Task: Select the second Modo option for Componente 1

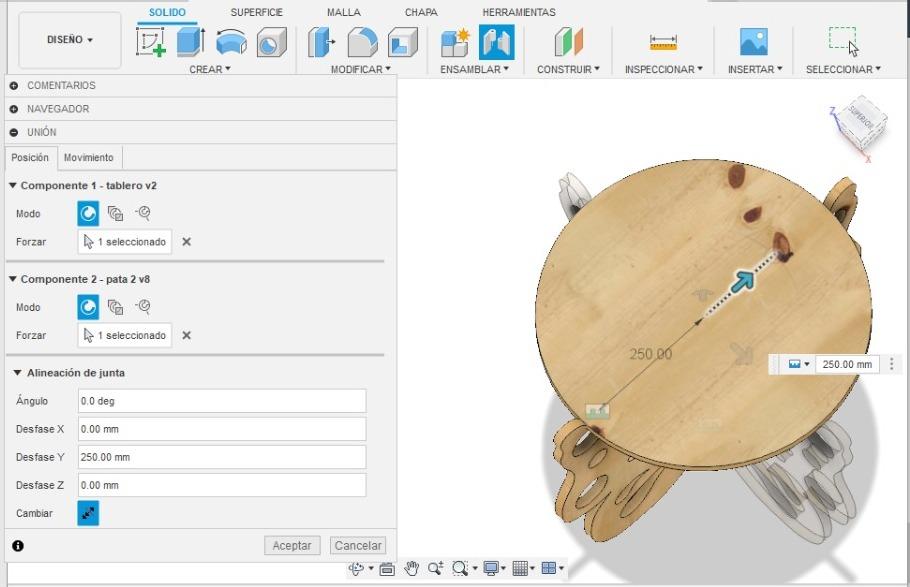Action: pyautogui.click(x=115, y=214)
